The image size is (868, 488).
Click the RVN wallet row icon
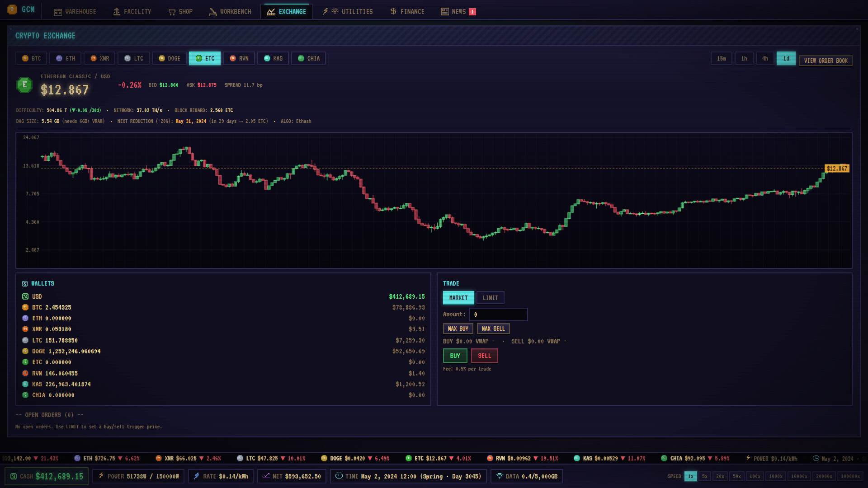coord(25,373)
